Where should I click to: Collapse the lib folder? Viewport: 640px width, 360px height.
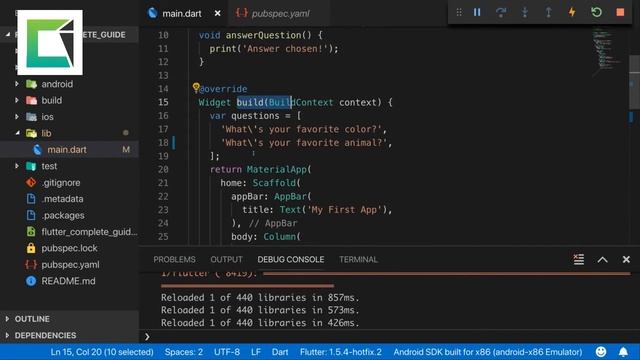pyautogui.click(x=17, y=133)
